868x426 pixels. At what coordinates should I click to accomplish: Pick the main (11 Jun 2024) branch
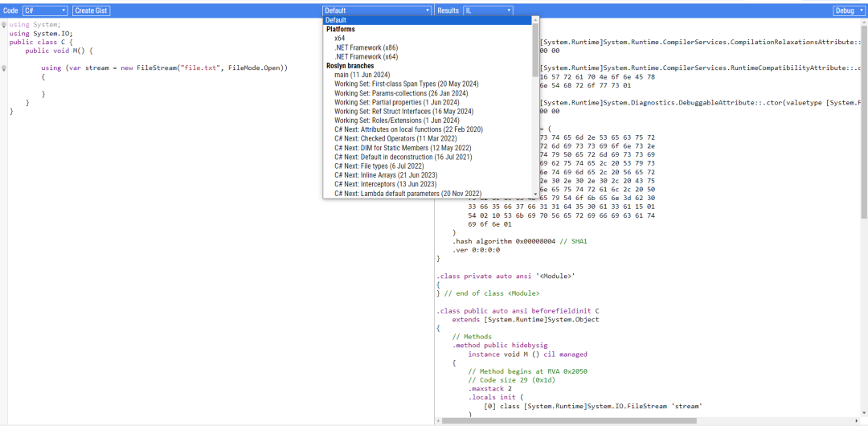pyautogui.click(x=362, y=75)
